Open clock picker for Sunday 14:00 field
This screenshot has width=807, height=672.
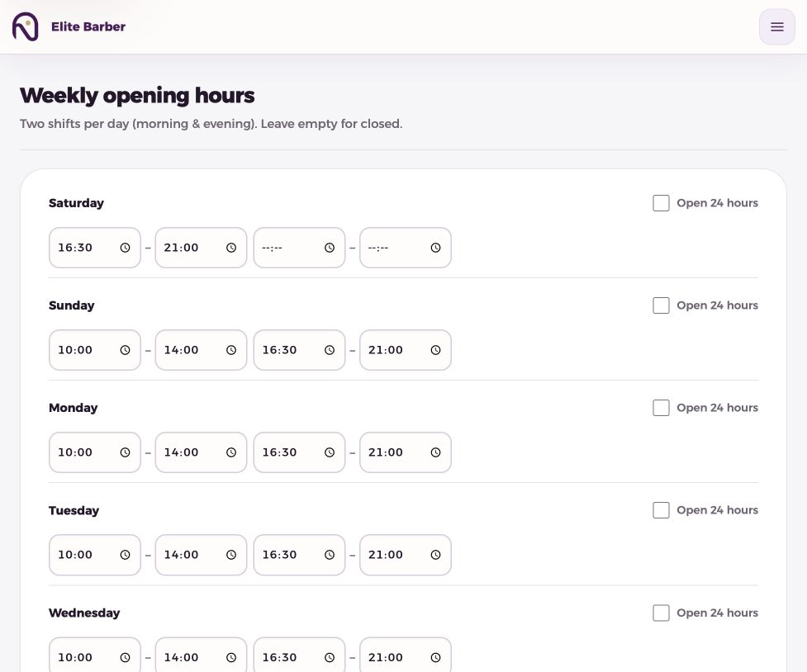[231, 350]
